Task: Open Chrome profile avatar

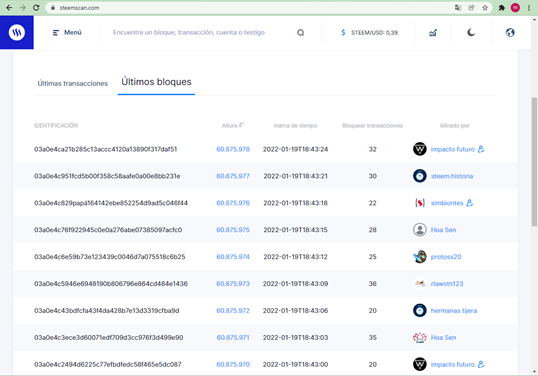Action: [x=515, y=8]
